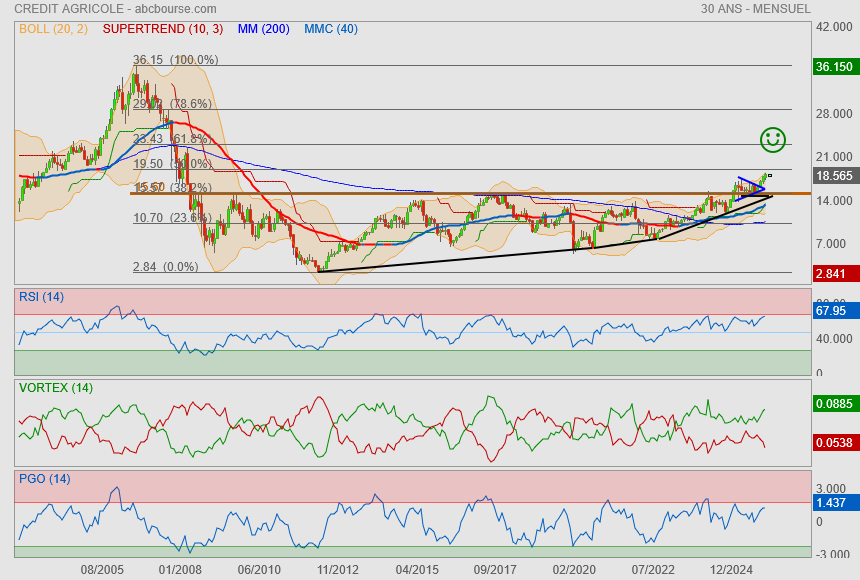Click the 30 ANS - MENSUEL period label
Screen dimensions: 860x580
tap(754, 9)
